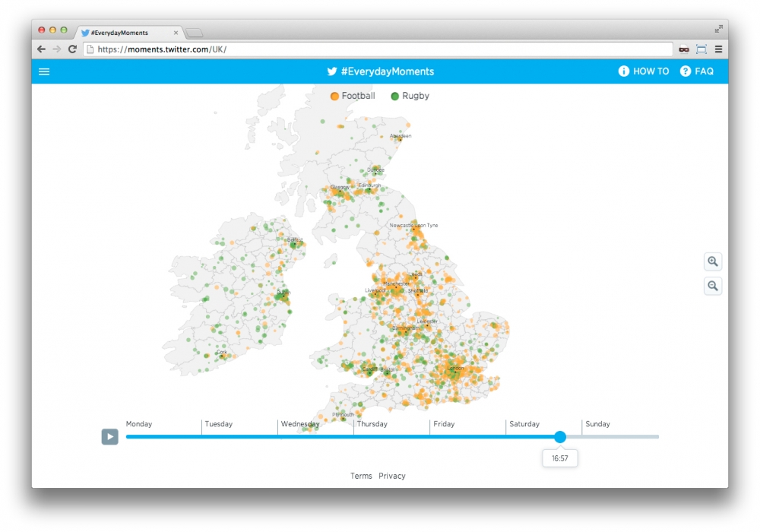Click the Cardiff label on the map
The width and height of the screenshot is (760, 532).
[370, 369]
